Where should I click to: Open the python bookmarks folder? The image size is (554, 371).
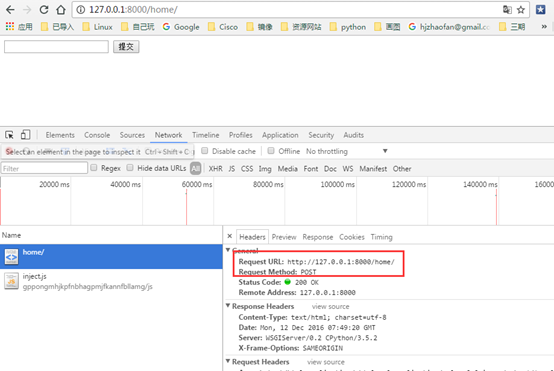[x=348, y=27]
